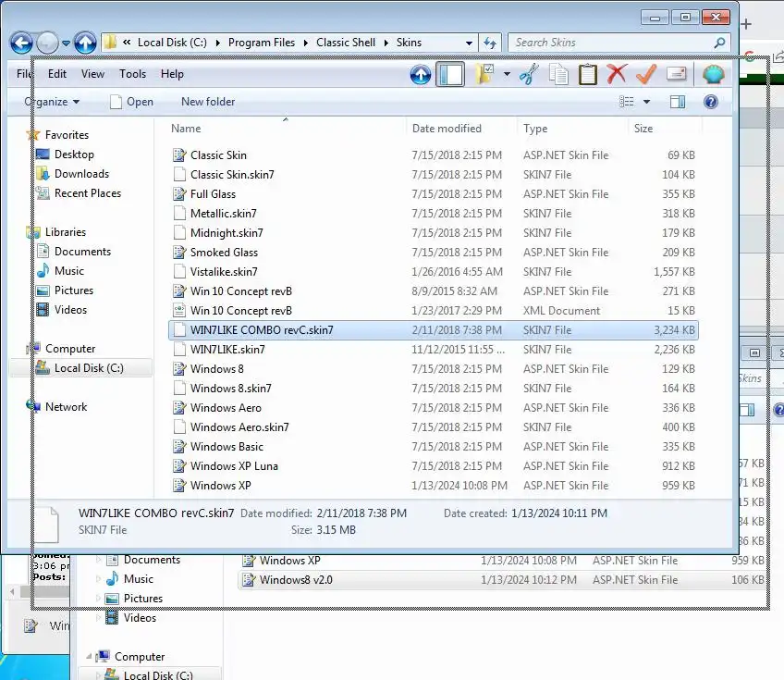The height and width of the screenshot is (680, 784).
Task: Toggle the preview pane button
Action: point(678,102)
